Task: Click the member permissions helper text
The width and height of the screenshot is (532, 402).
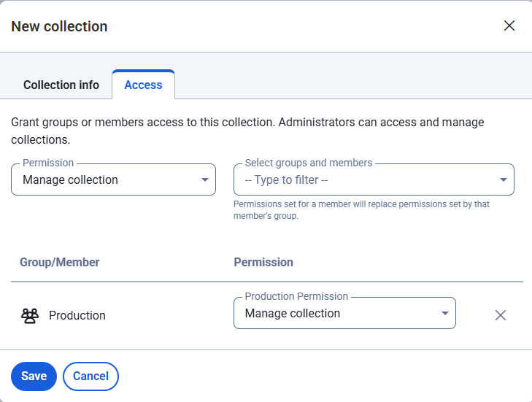Action: tap(361, 210)
